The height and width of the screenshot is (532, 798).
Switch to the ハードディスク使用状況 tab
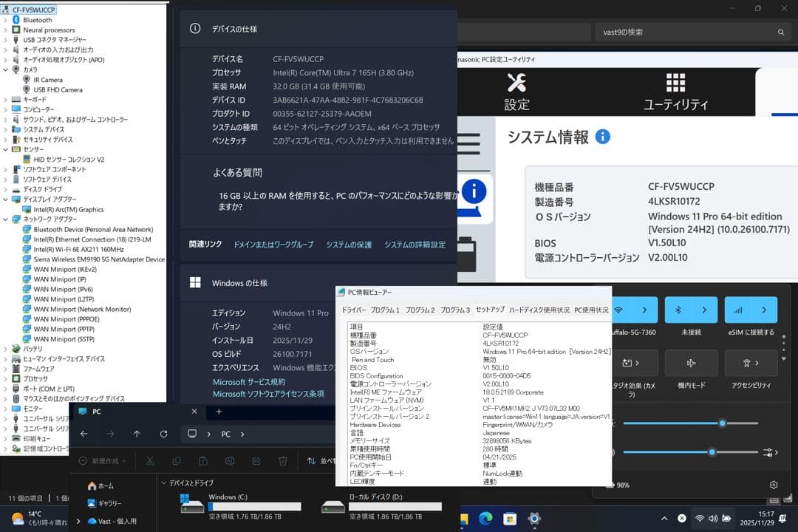pos(540,309)
